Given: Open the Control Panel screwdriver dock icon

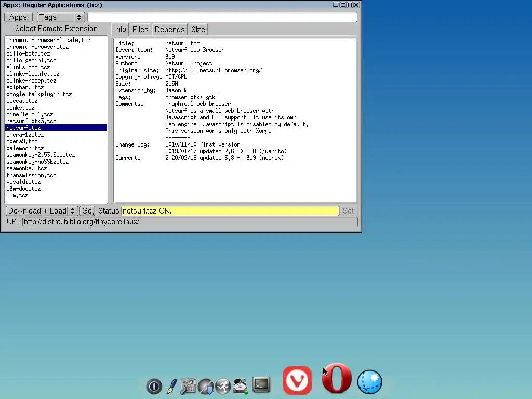Looking at the screenshot, I should [188, 387].
